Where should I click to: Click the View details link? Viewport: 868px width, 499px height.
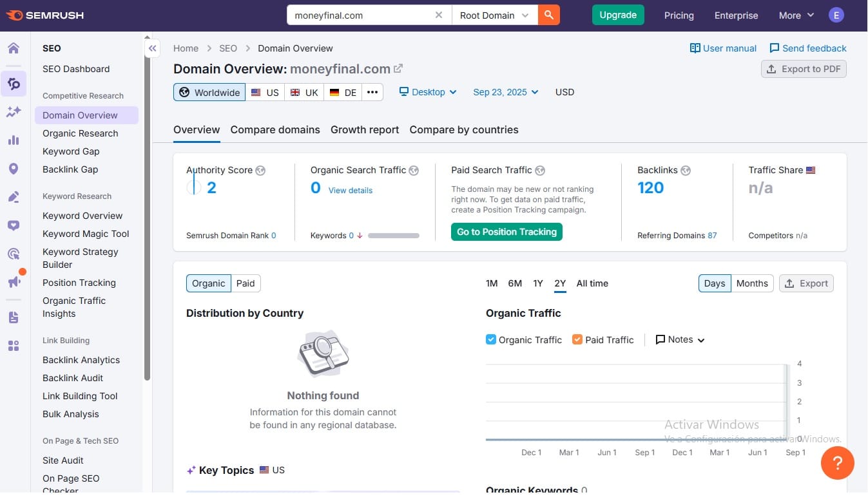(351, 191)
